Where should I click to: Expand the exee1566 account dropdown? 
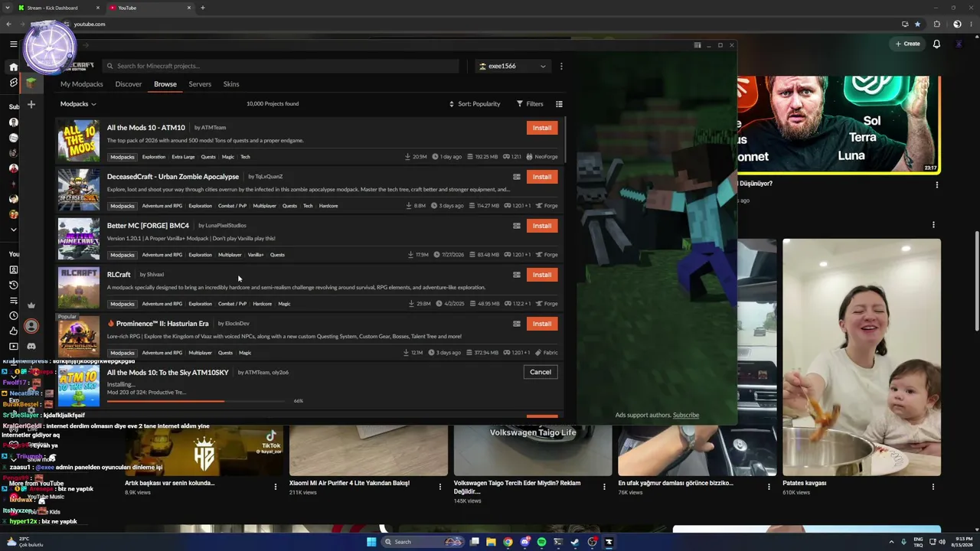[512, 66]
